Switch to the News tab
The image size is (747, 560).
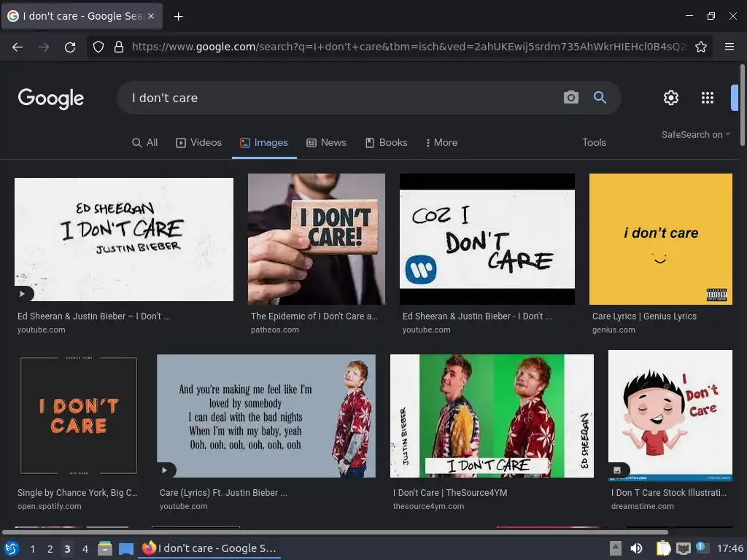pos(326,142)
